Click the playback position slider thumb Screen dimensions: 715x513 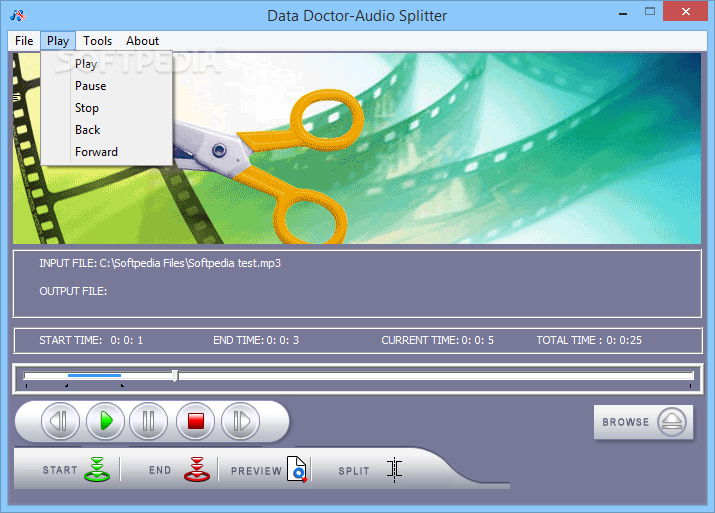[x=175, y=376]
